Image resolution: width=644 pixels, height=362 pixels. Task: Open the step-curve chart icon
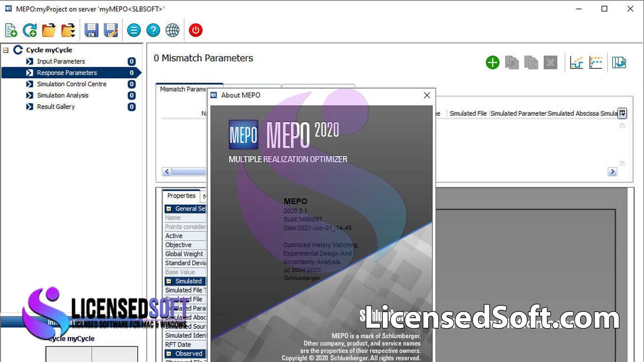(576, 62)
